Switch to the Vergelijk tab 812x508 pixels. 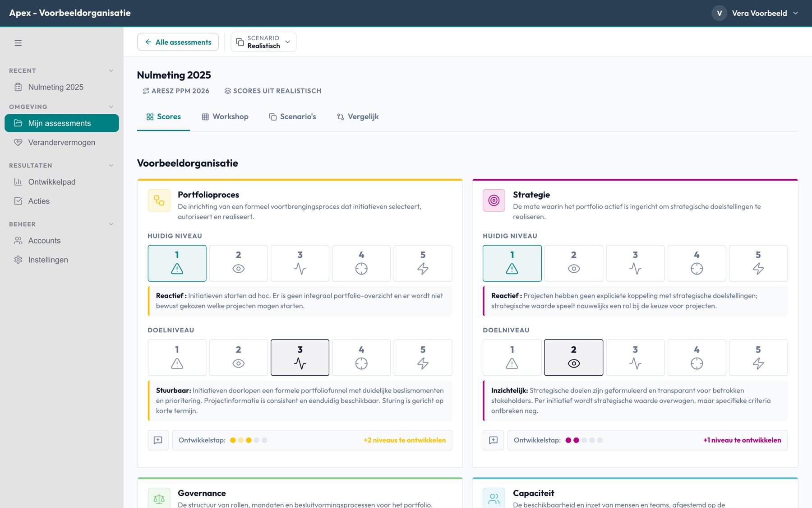pos(358,117)
